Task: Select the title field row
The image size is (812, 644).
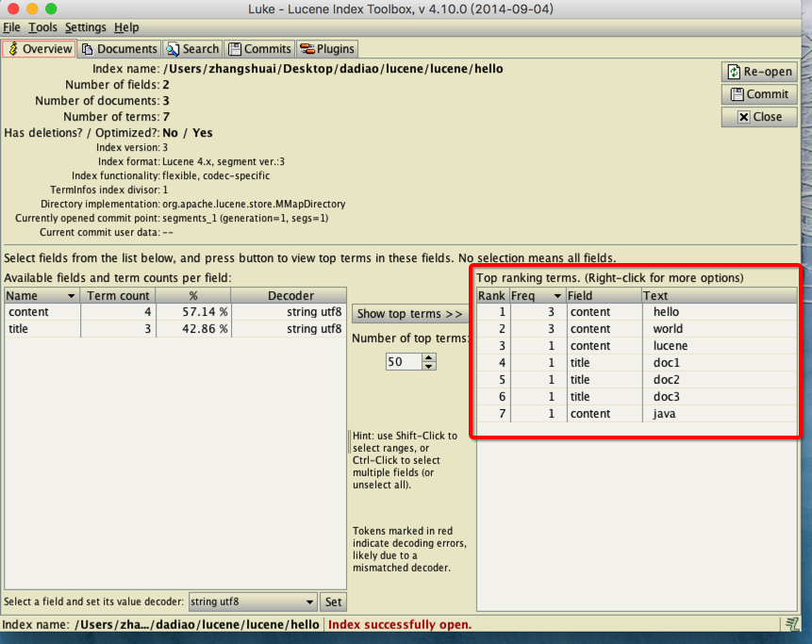Action: pyautogui.click(x=175, y=329)
